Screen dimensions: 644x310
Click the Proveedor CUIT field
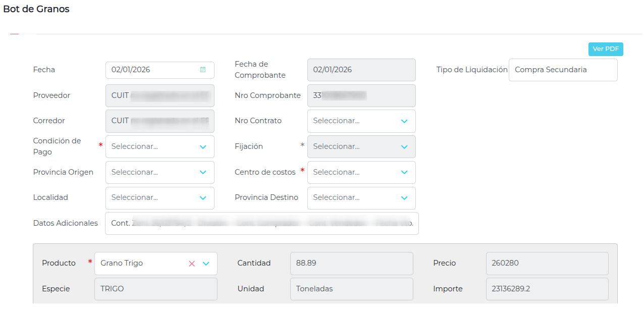tap(159, 95)
